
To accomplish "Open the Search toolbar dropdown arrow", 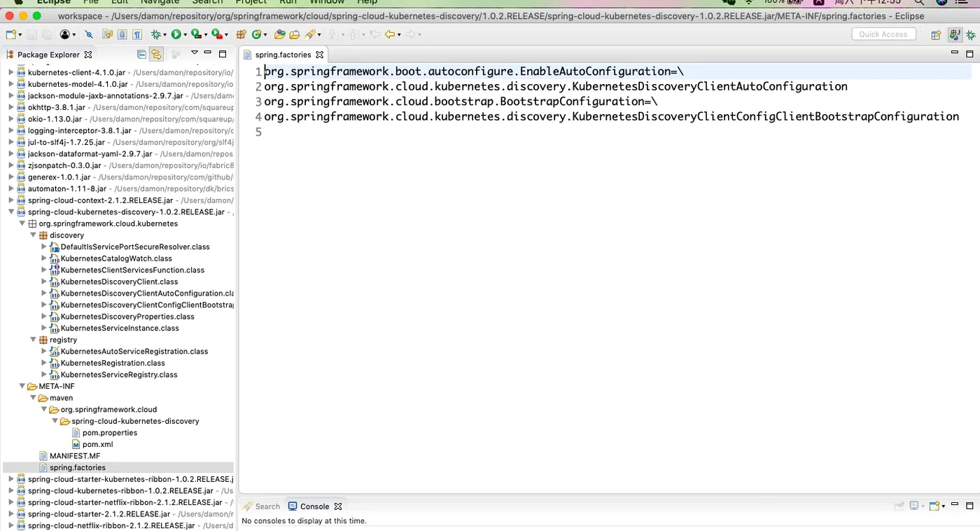I will click(x=319, y=34).
